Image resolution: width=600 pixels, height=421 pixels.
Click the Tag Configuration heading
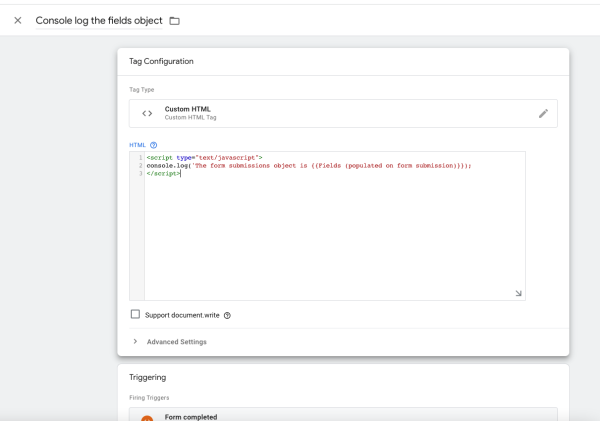point(161,61)
